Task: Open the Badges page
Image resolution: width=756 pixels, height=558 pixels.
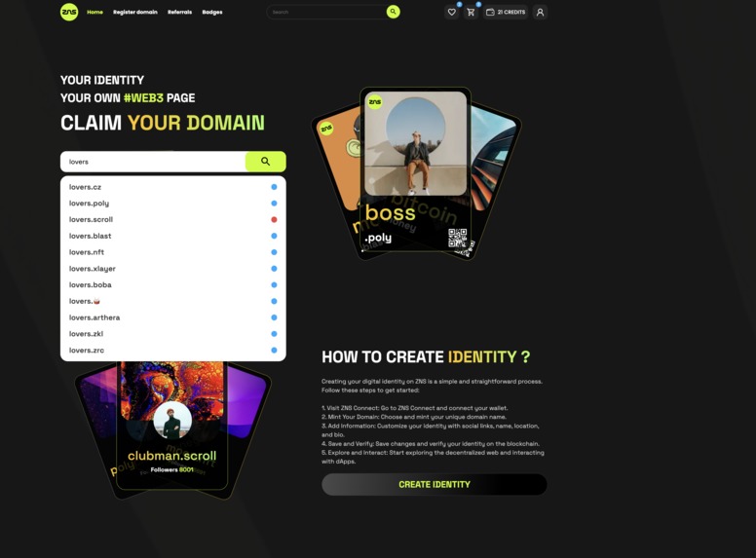Action: point(212,12)
